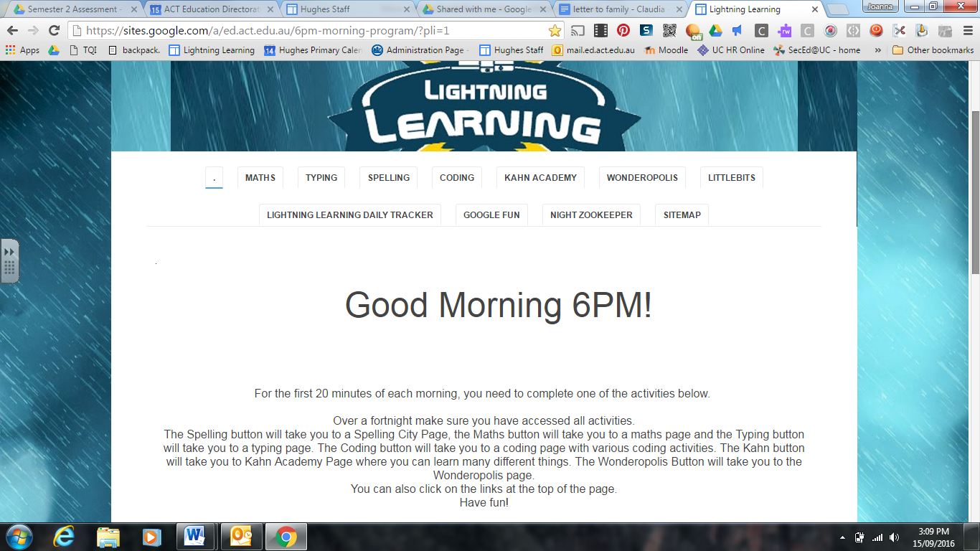This screenshot has width=980, height=551.
Task: Open Lightning Learning Daily Tracker page
Action: pos(350,215)
